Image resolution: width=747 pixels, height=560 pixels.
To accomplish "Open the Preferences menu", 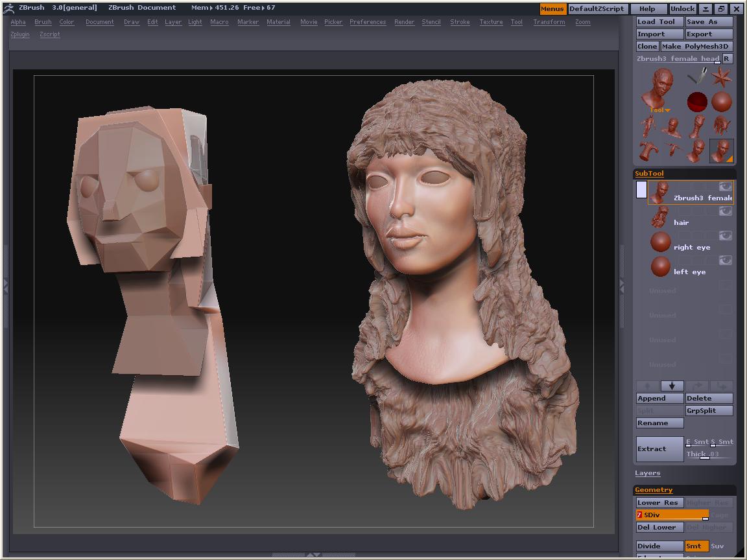I will click(x=368, y=22).
